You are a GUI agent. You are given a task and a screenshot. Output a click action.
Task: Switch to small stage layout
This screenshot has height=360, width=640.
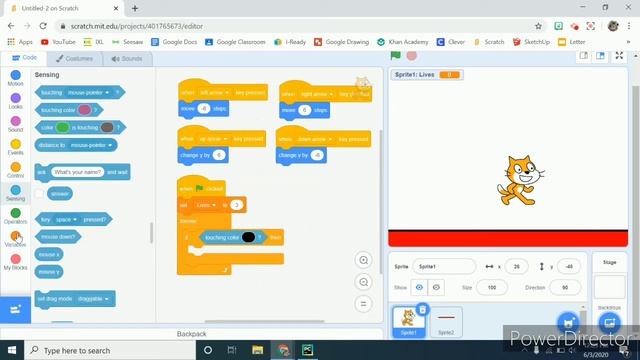[x=584, y=56]
